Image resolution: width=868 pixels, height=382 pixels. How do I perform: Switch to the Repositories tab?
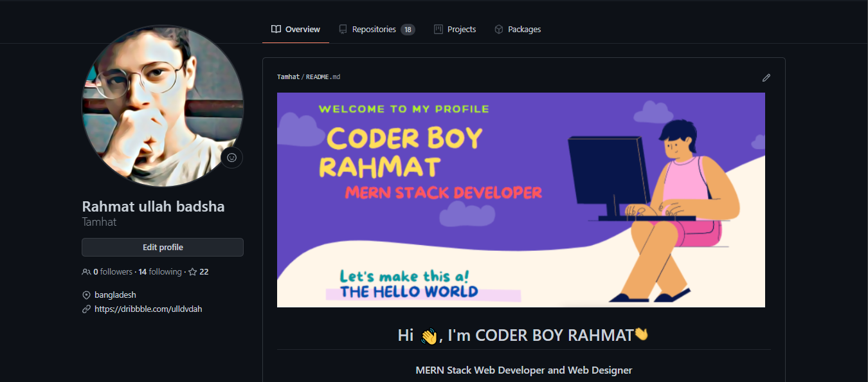[374, 30]
